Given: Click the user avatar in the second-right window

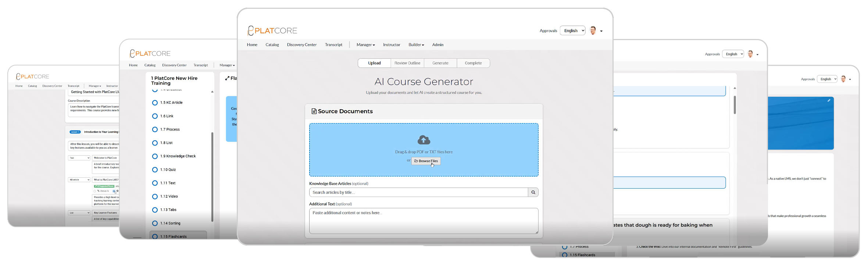Looking at the screenshot, I should click(750, 54).
